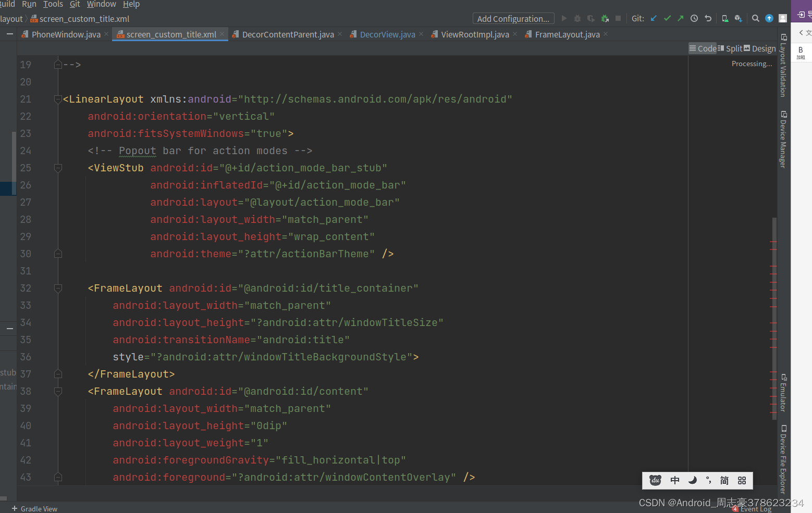Close the PhoneWindow.java tab

click(x=106, y=34)
